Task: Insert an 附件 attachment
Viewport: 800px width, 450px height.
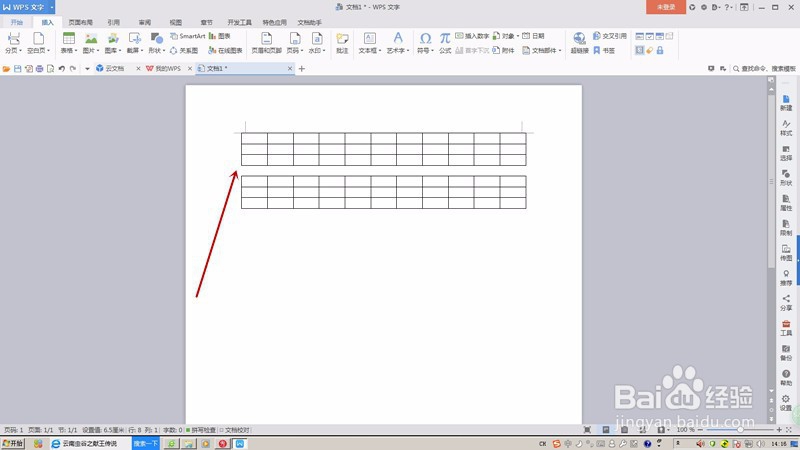Action: coord(504,51)
